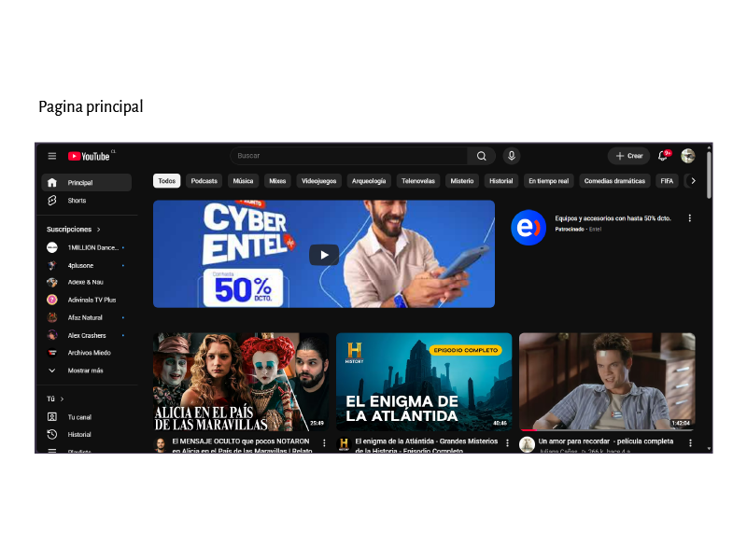Screen dimensions: 747x560
Task: Open El enigma de la Atlántida title
Action: (427, 446)
